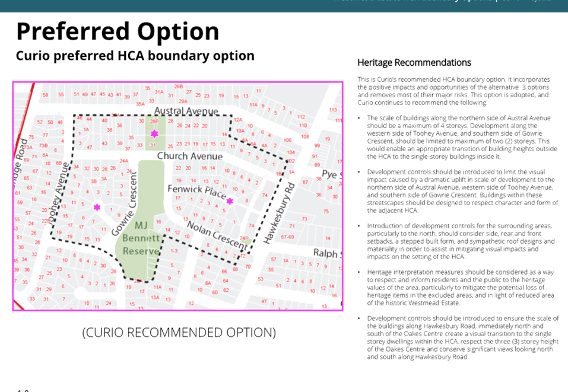Image resolution: width=568 pixels, height=392 pixels.
Task: Click the pink star at Fenwick Place
Action: (230, 201)
